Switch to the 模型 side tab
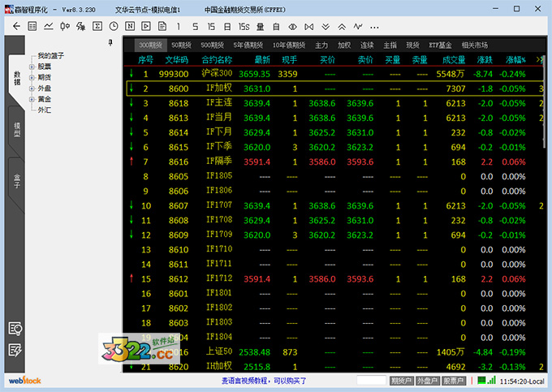Screen dimensions: 552x392 pyautogui.click(x=17, y=130)
